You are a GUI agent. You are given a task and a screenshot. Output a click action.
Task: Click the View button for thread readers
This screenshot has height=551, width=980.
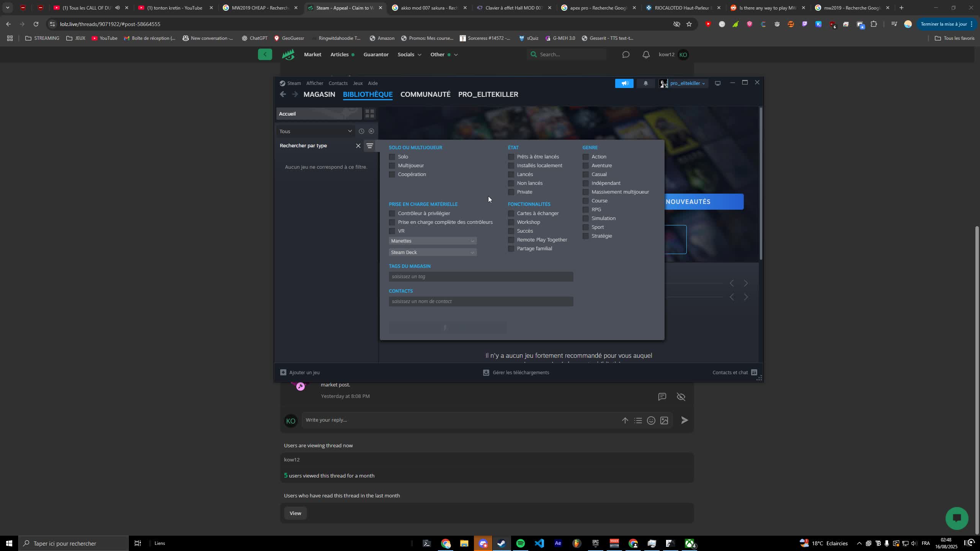coord(295,513)
